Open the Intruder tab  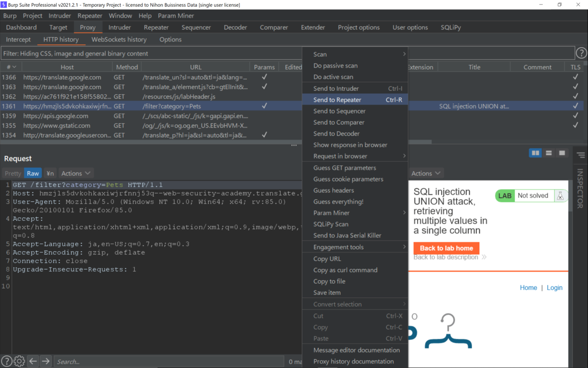click(x=120, y=27)
